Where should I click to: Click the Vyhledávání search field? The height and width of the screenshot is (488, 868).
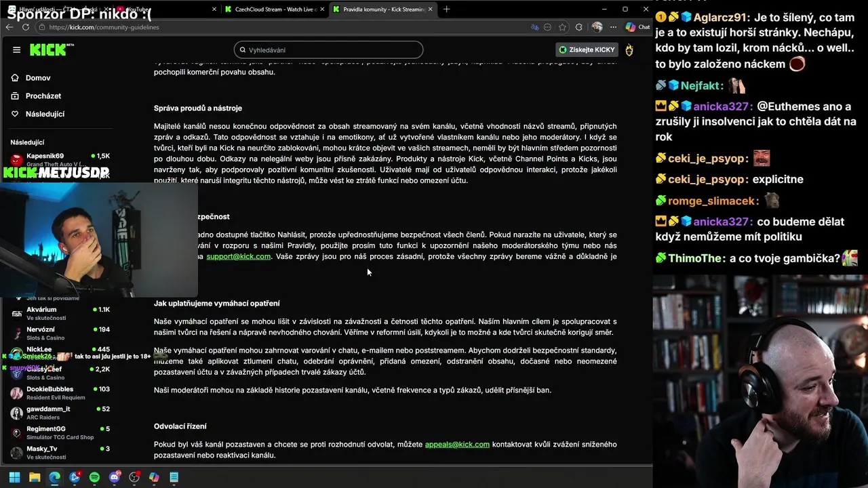(x=329, y=50)
